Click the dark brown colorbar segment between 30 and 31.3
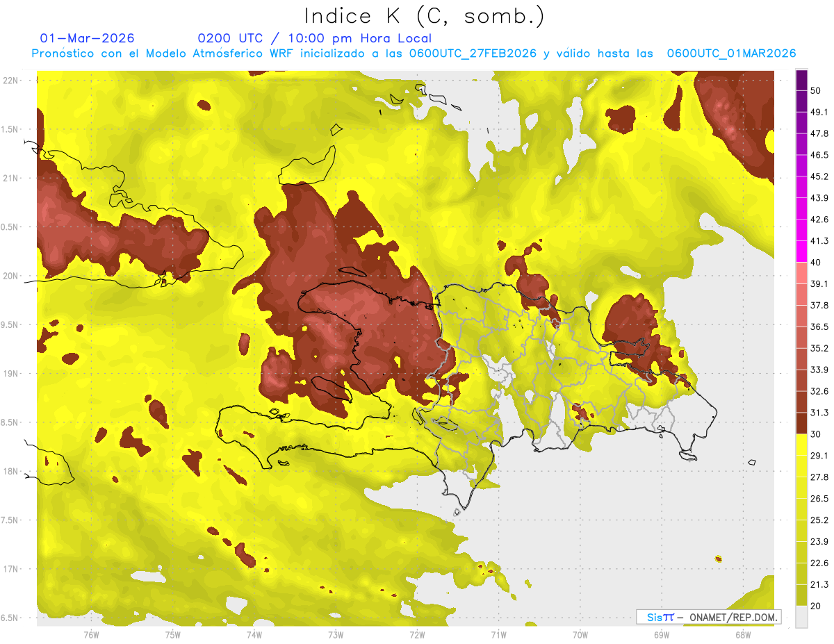Viewport: 834px width, 644px height. 801,424
